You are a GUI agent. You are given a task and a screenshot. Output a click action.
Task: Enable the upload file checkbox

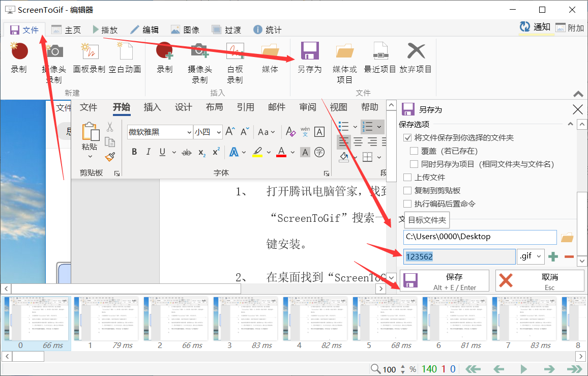407,177
